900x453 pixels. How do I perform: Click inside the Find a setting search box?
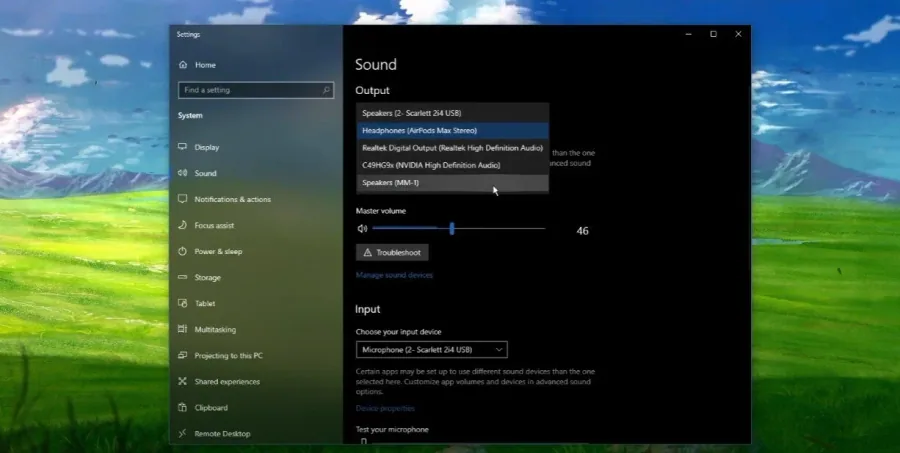point(256,90)
